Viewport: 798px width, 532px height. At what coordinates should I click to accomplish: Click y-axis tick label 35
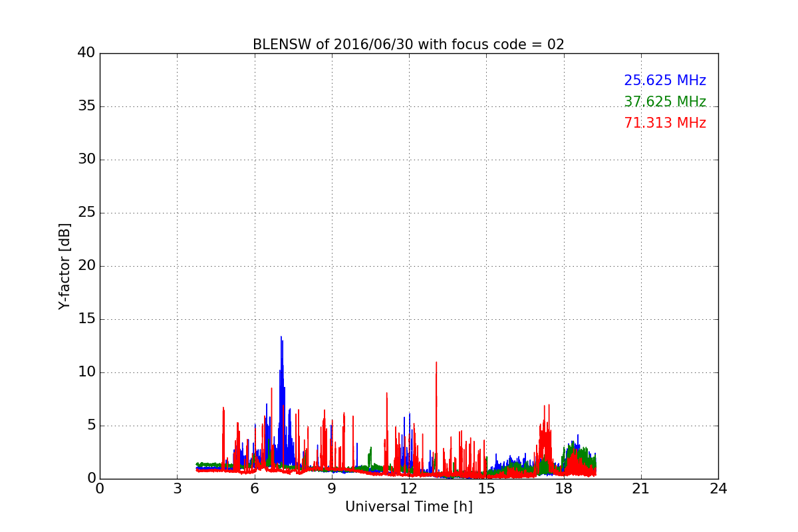[86, 106]
